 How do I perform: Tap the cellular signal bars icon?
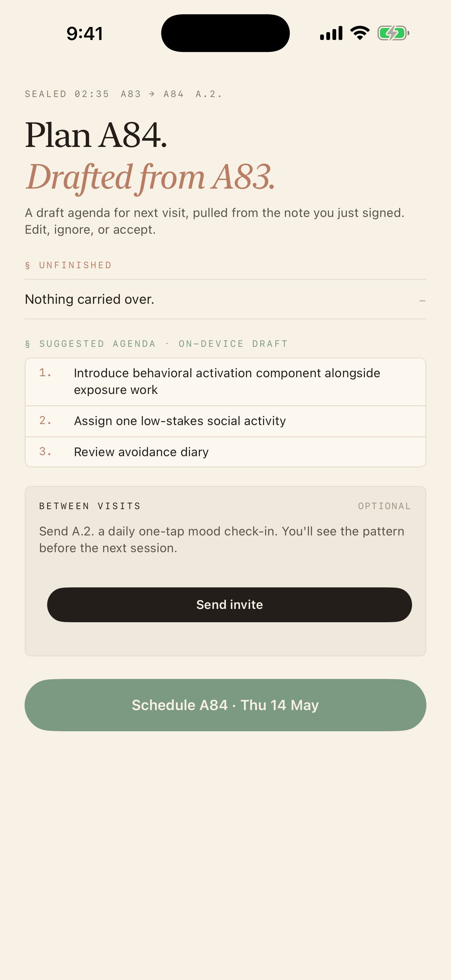pyautogui.click(x=331, y=33)
